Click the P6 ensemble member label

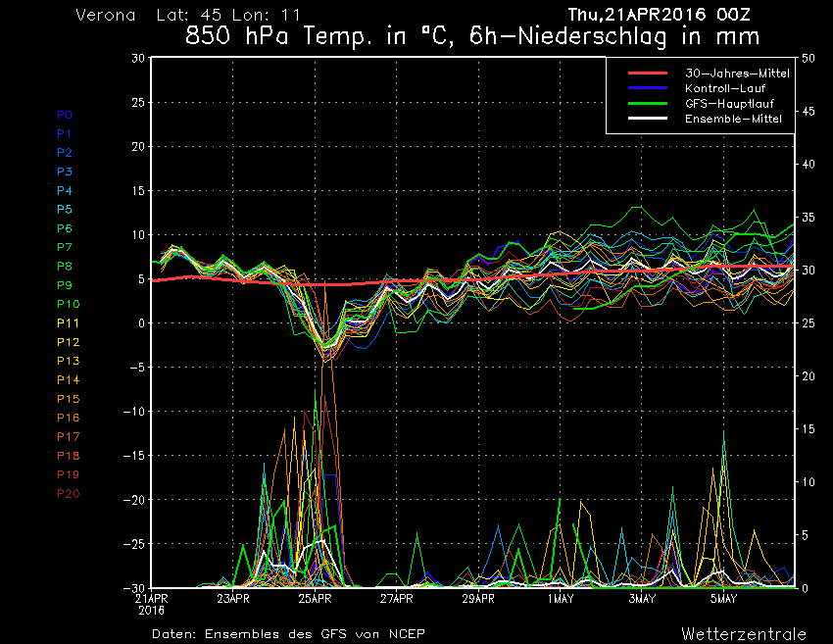point(65,228)
